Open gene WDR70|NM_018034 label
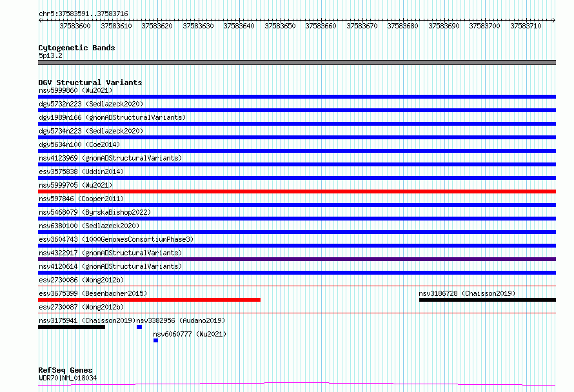 pos(68,378)
